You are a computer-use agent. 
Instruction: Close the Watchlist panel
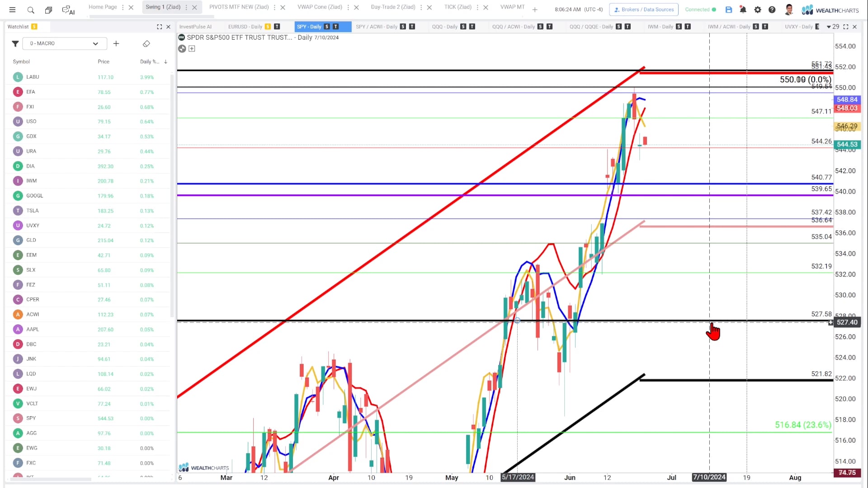(168, 27)
